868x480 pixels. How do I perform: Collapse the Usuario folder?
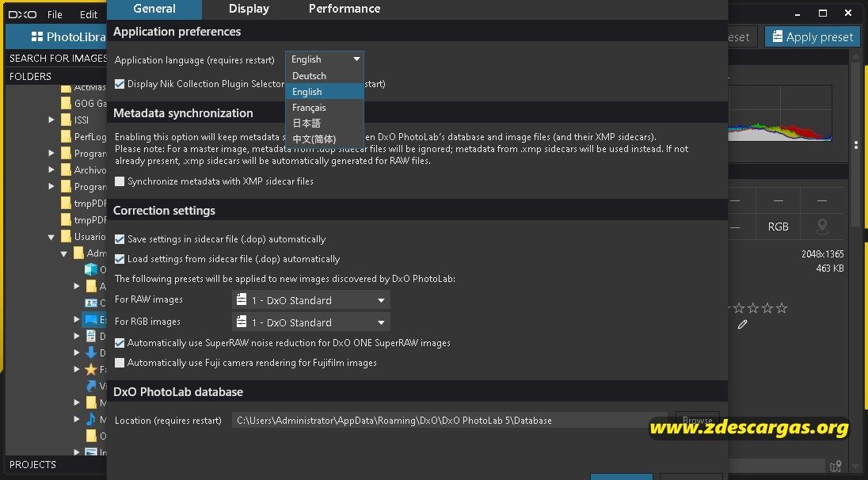click(51, 237)
